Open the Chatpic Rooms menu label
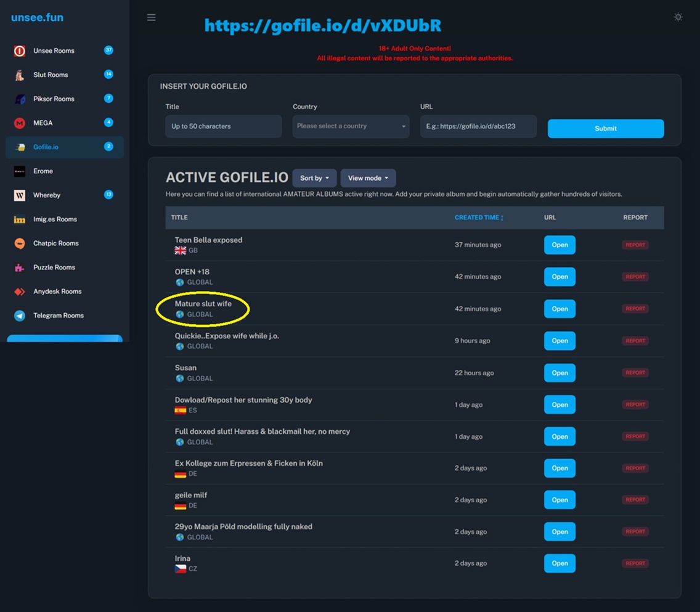 (56, 243)
